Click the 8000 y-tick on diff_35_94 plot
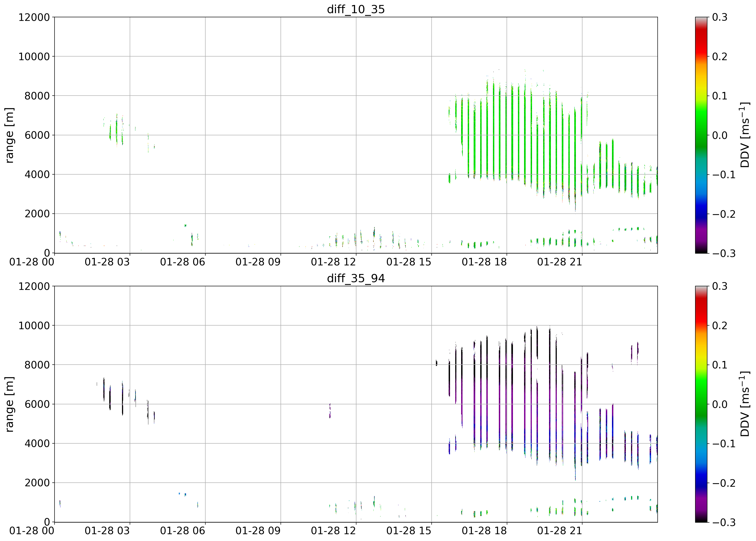This screenshot has height=541, width=756. point(37,365)
